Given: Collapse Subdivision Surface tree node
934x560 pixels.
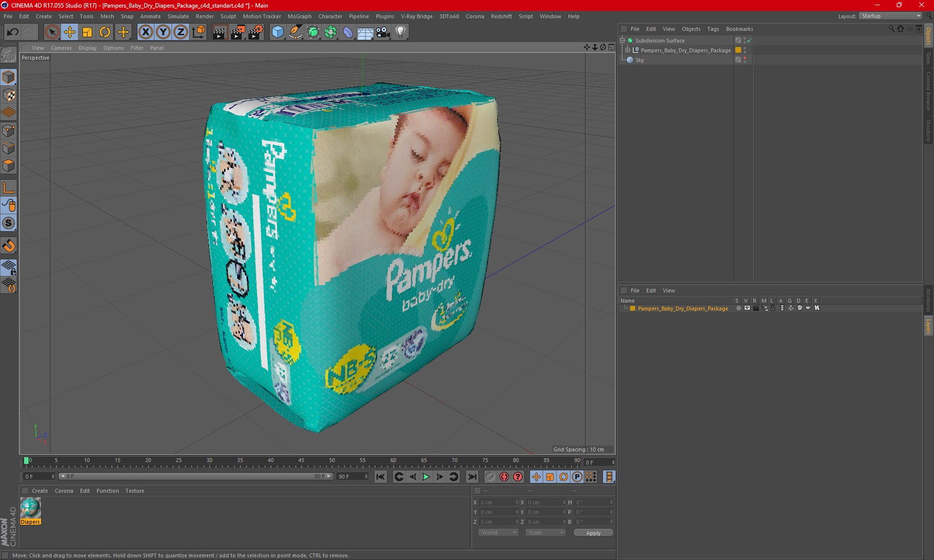Looking at the screenshot, I should pyautogui.click(x=622, y=40).
